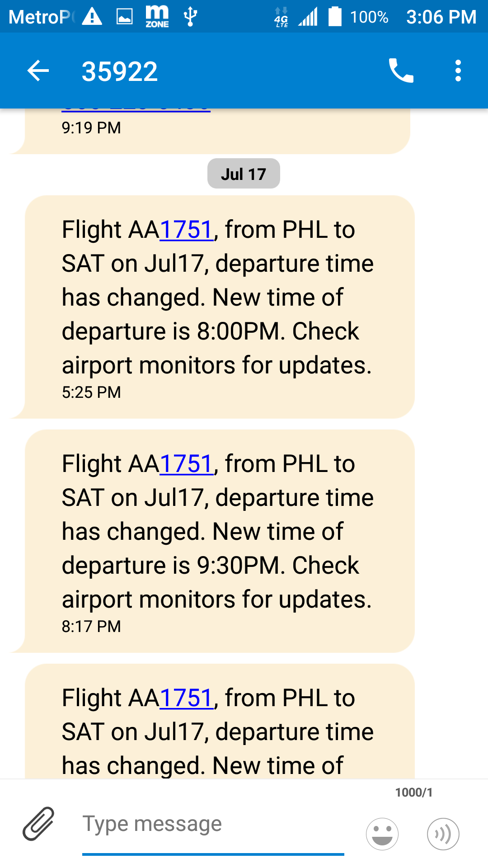This screenshot has height=868, width=488.
Task: Tap the paperclip attachment icon
Action: click(39, 824)
